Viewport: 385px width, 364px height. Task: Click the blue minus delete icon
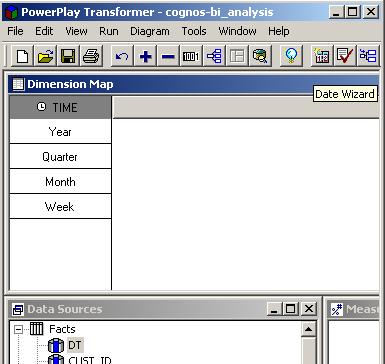point(168,56)
